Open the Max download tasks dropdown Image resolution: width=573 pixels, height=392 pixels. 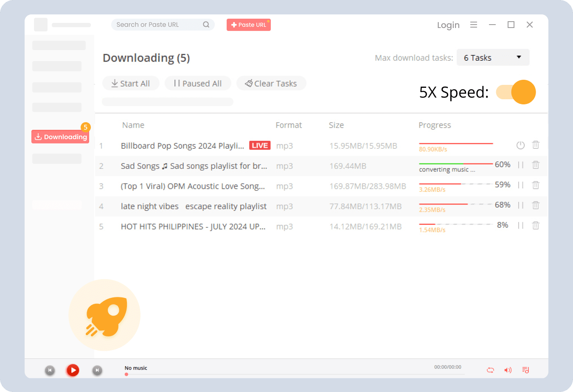[492, 57]
